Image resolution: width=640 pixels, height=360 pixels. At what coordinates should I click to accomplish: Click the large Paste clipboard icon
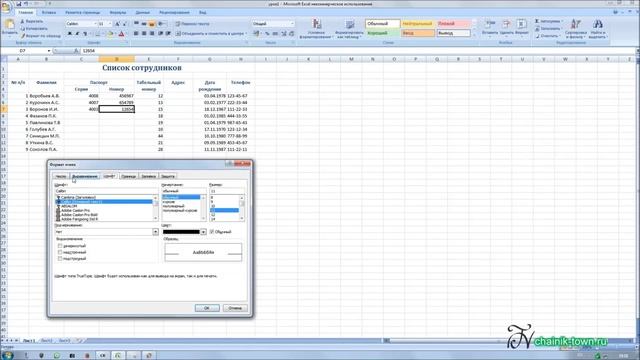tap(9, 24)
